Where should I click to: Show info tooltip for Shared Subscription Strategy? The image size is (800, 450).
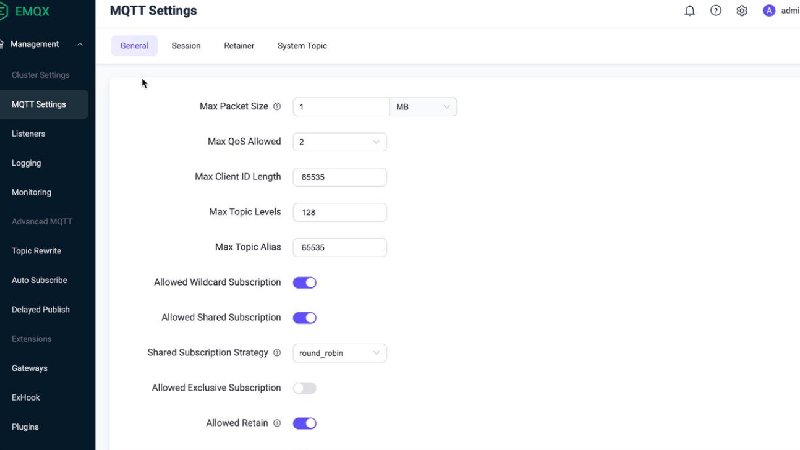[277, 353]
